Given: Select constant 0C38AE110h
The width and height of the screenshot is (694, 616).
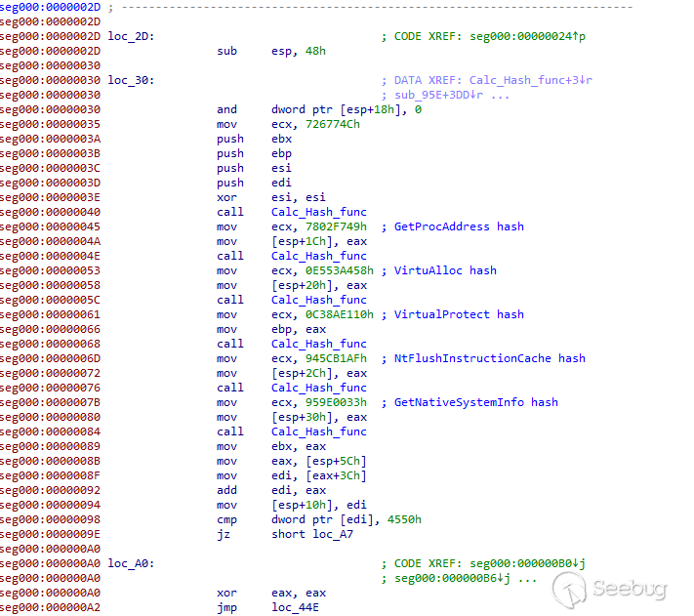Looking at the screenshot, I should click(x=339, y=314).
